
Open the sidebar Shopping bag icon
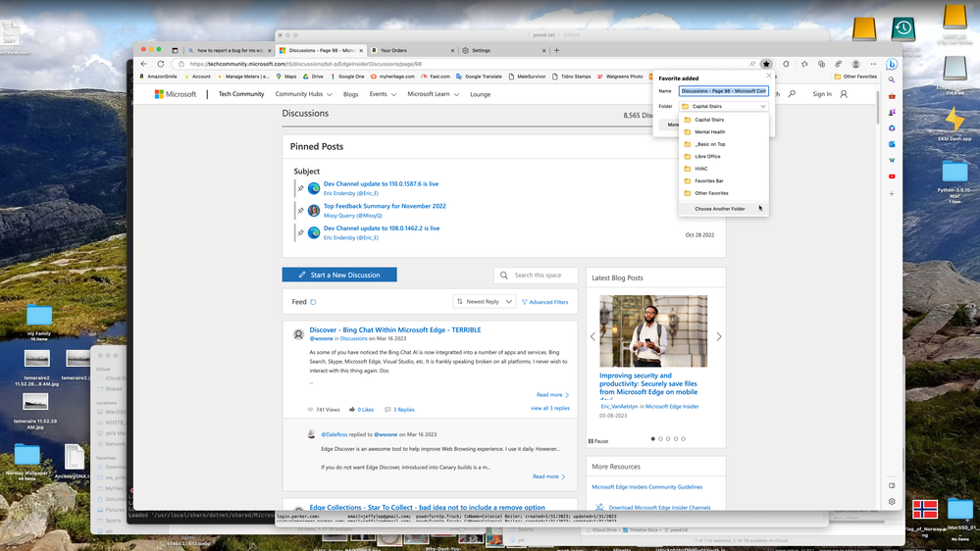tap(892, 96)
